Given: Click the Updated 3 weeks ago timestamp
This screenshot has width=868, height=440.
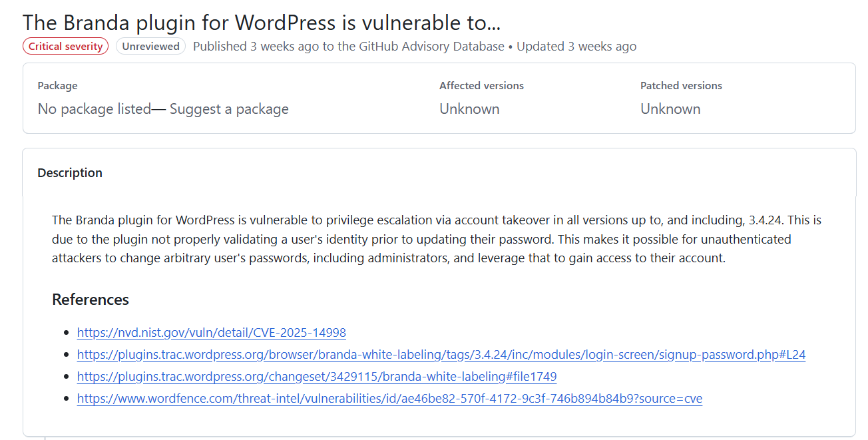Looking at the screenshot, I should [576, 47].
